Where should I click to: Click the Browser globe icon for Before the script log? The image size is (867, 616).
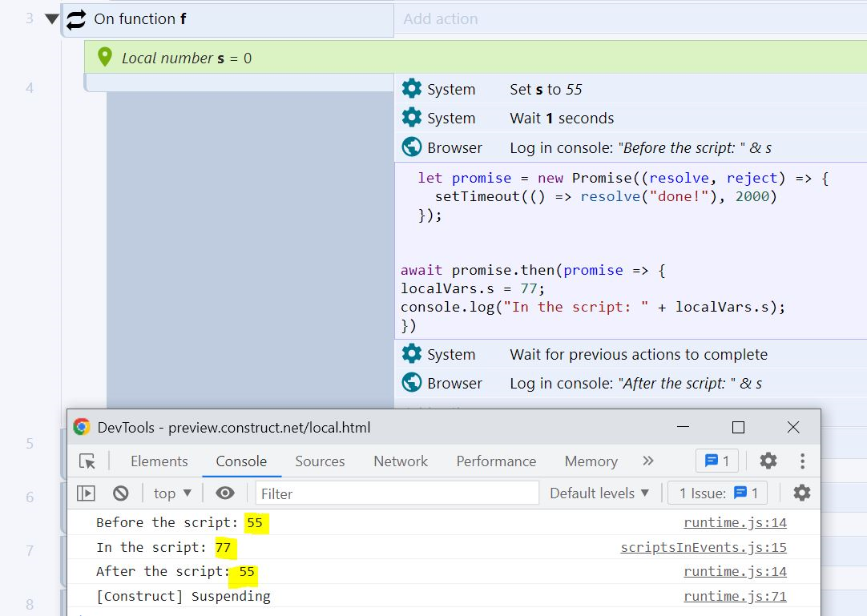(411, 147)
